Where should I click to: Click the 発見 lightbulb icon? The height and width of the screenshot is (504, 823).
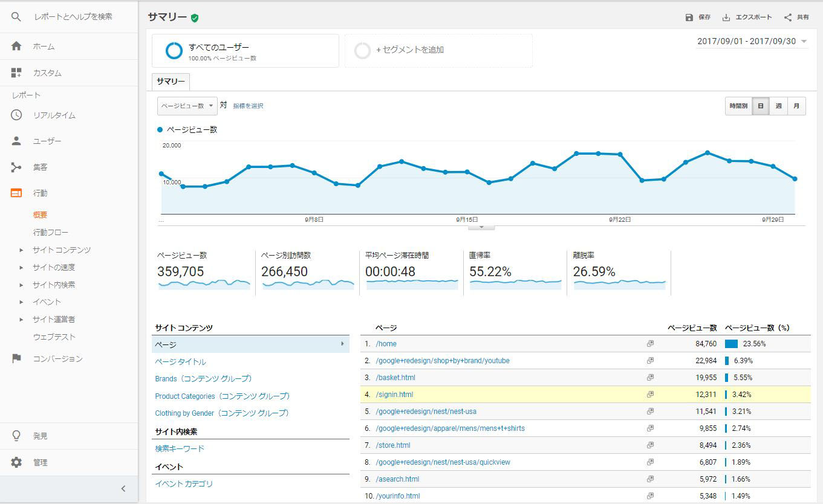click(x=16, y=435)
